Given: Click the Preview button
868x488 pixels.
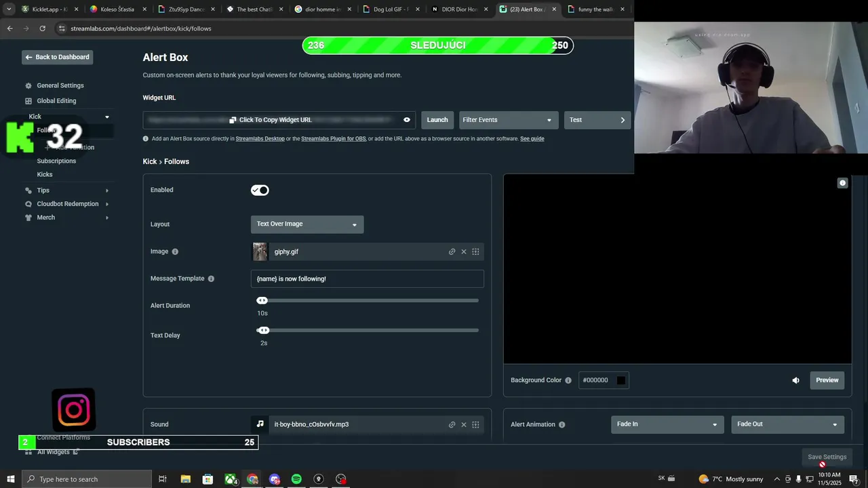Looking at the screenshot, I should pyautogui.click(x=827, y=380).
